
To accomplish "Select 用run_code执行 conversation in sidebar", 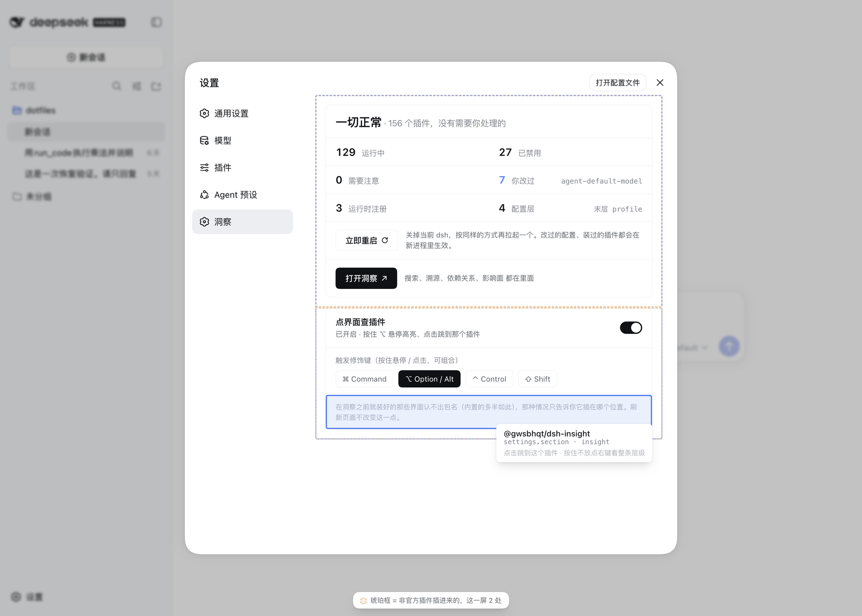I will [86, 153].
